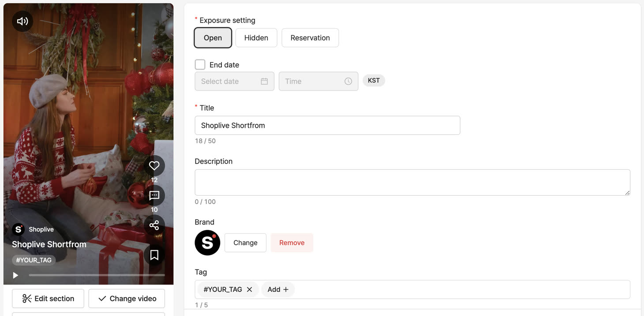Click the #YOUR_TAG chip on video preview
The width and height of the screenshot is (644, 316).
click(34, 260)
